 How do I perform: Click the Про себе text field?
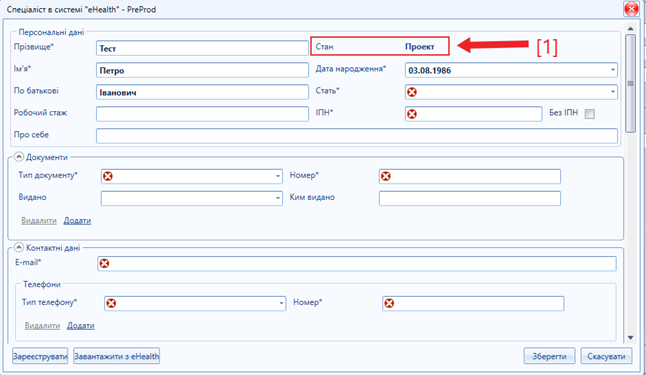coord(357,136)
